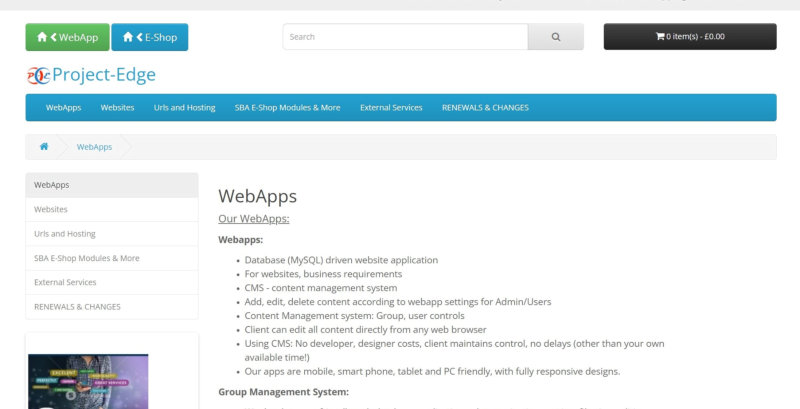Open the shopping cart 0 item(s) button
Screen dimensions: 800x409
pos(689,37)
